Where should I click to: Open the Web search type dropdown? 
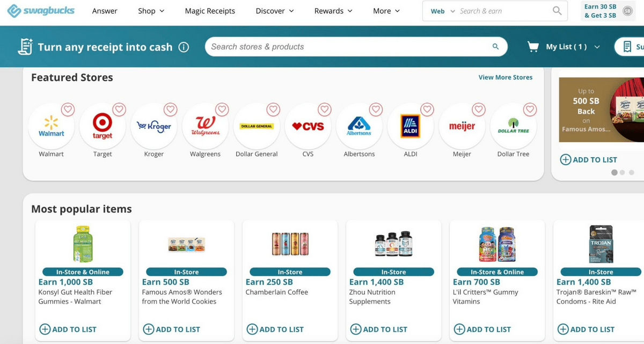tap(443, 11)
